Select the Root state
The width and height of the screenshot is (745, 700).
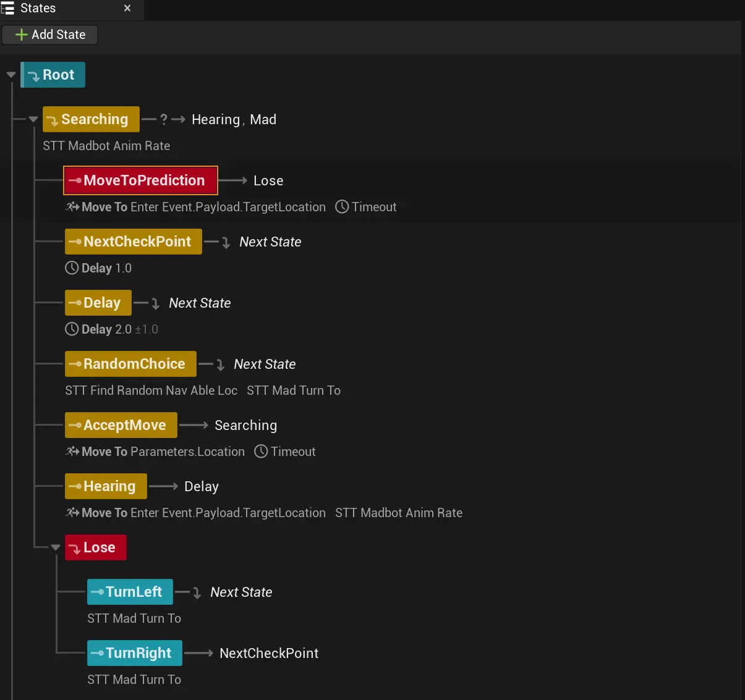click(x=53, y=75)
